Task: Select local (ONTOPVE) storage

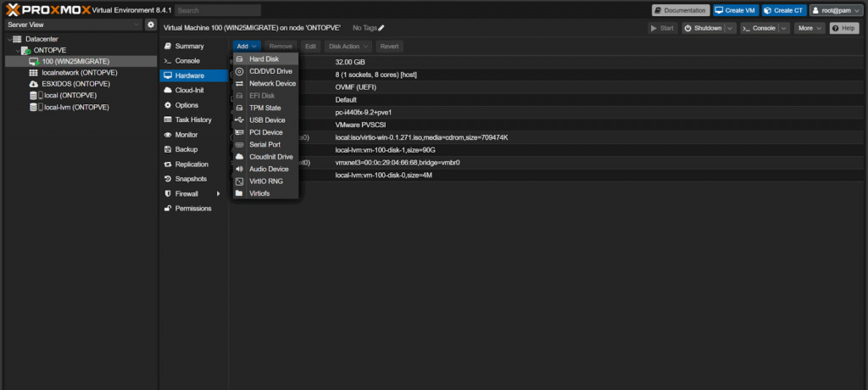Action: pos(81,95)
